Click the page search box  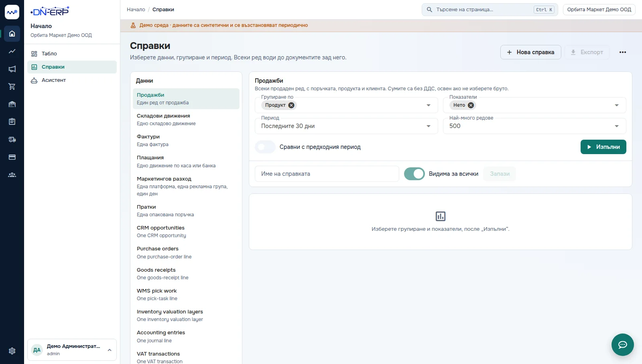tap(490, 10)
